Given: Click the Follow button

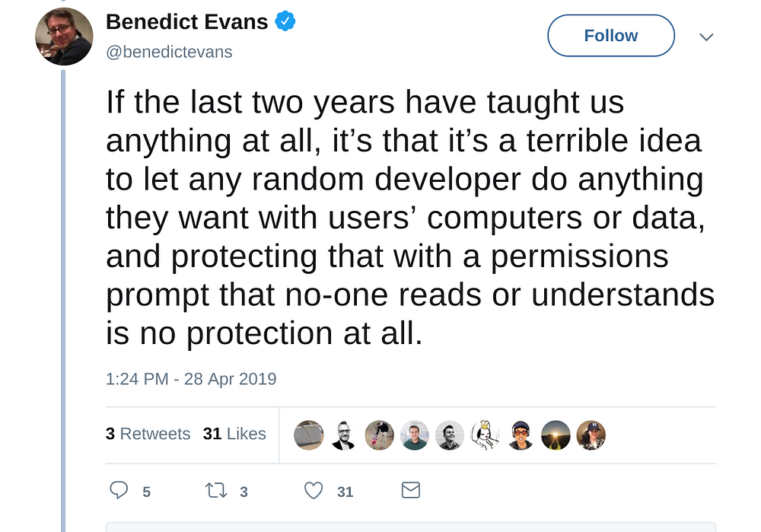Looking at the screenshot, I should [611, 36].
